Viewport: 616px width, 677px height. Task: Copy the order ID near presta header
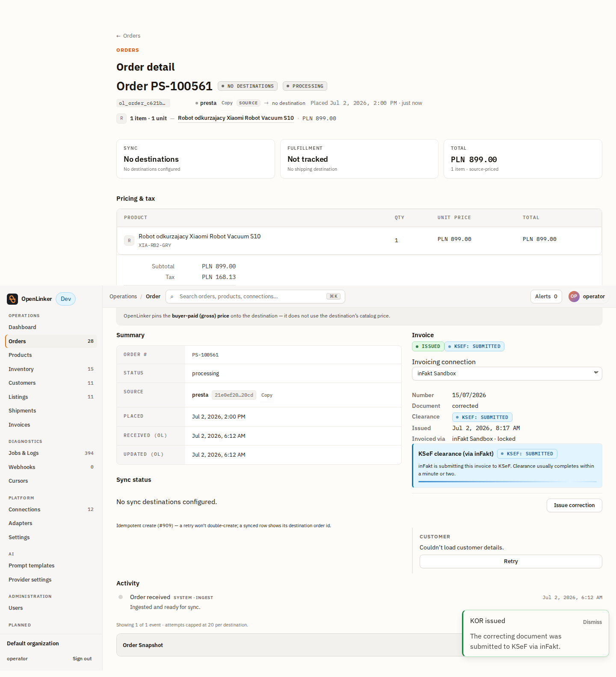click(x=227, y=103)
